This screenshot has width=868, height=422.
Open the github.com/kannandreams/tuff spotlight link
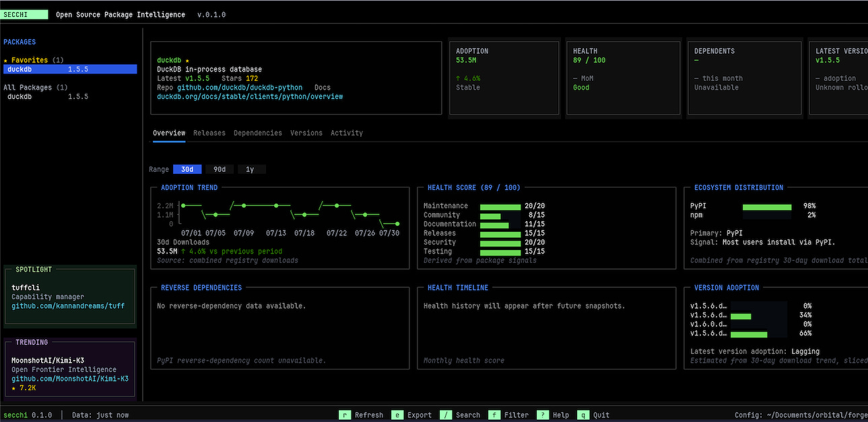tap(68, 306)
